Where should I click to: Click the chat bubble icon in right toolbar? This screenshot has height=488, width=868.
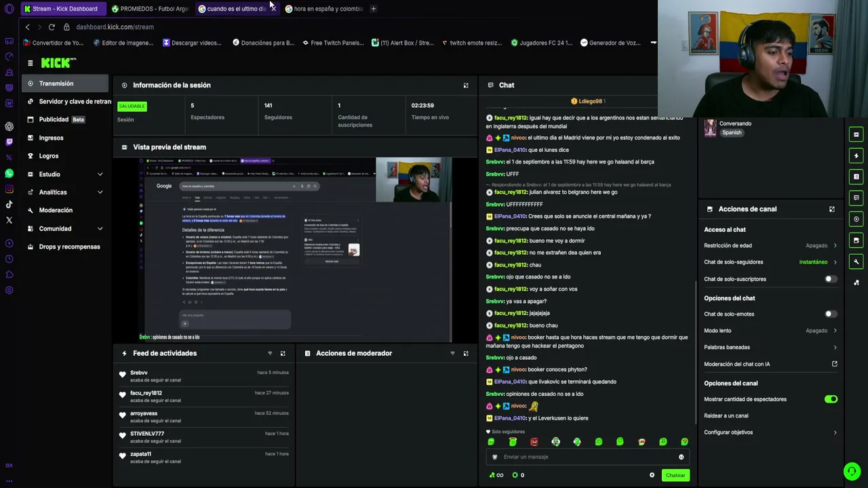click(856, 198)
